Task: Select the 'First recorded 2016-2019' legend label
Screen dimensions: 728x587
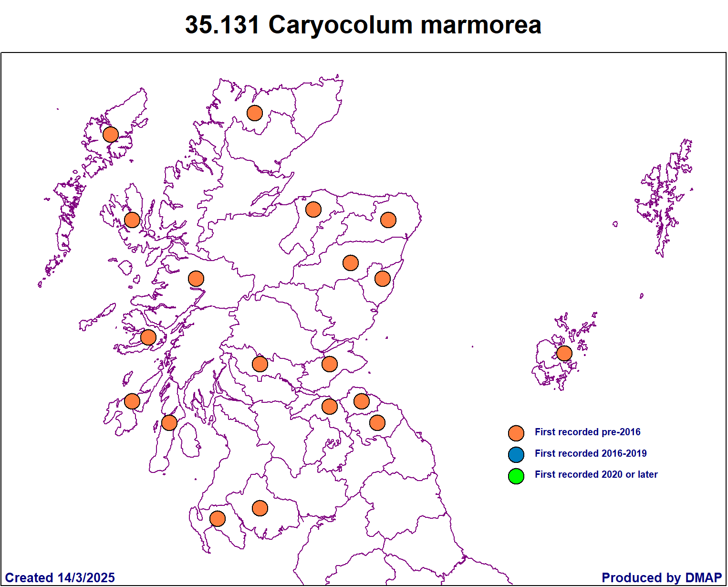Action: [591, 453]
